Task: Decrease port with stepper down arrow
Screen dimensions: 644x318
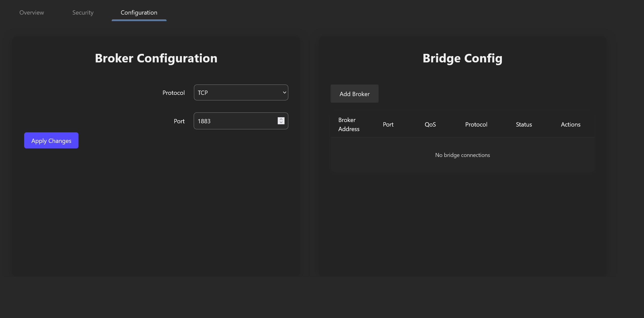Action: click(x=281, y=123)
